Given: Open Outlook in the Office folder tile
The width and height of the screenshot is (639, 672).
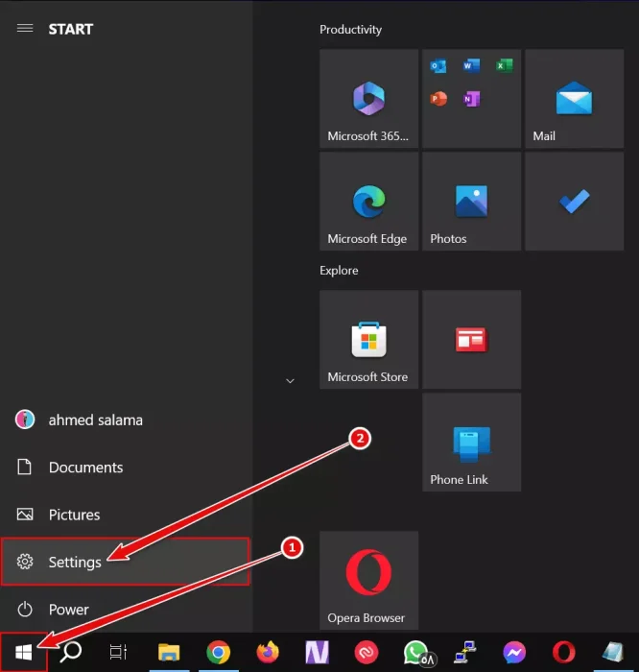Looking at the screenshot, I should click(x=438, y=66).
